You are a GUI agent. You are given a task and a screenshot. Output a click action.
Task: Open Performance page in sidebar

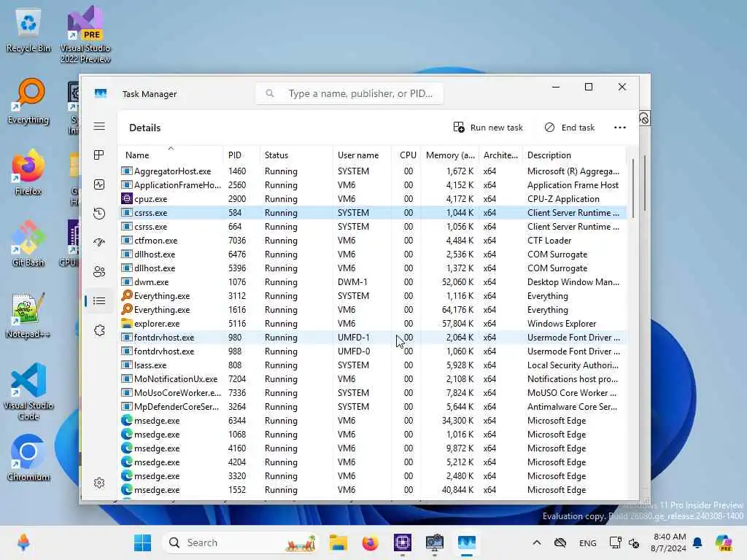(x=99, y=184)
